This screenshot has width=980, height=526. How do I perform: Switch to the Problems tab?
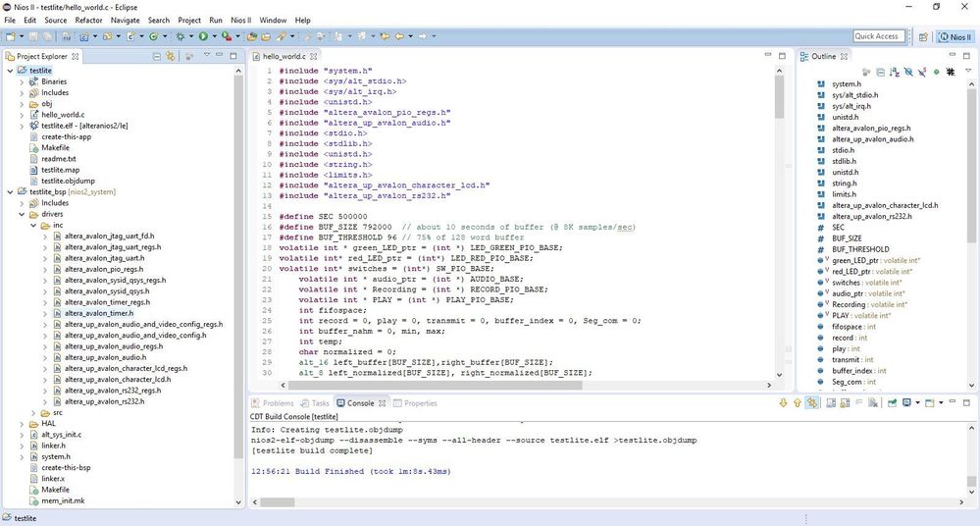pos(278,403)
